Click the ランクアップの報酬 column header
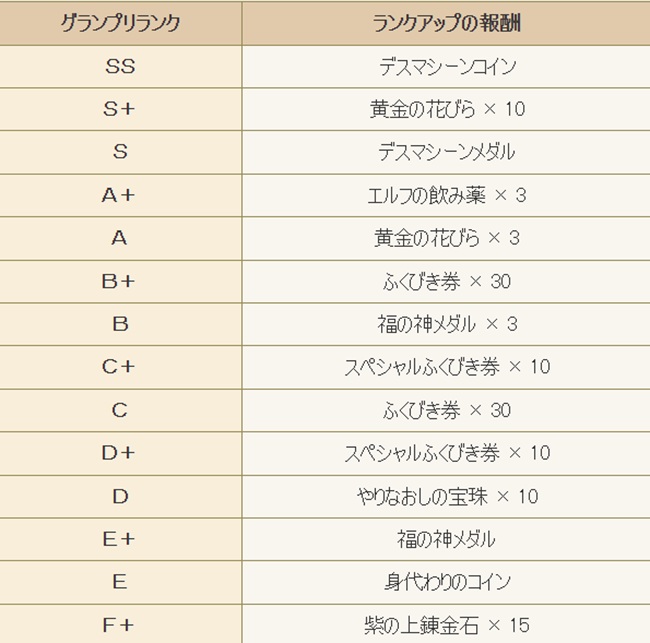 click(446, 23)
